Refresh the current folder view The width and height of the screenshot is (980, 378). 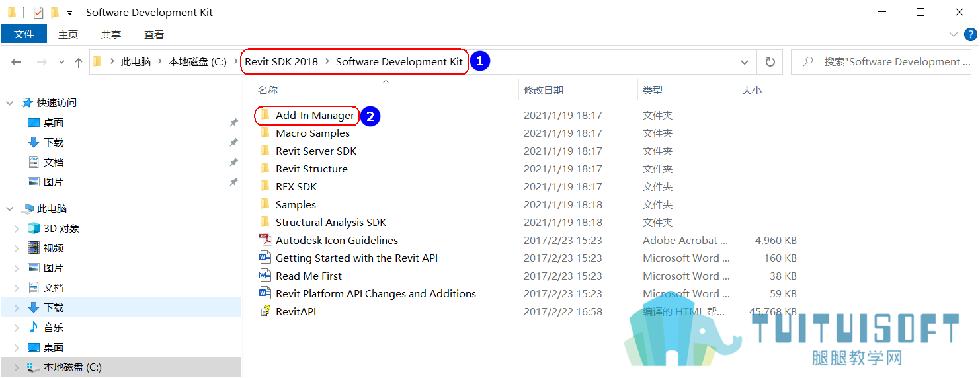pyautogui.click(x=770, y=62)
